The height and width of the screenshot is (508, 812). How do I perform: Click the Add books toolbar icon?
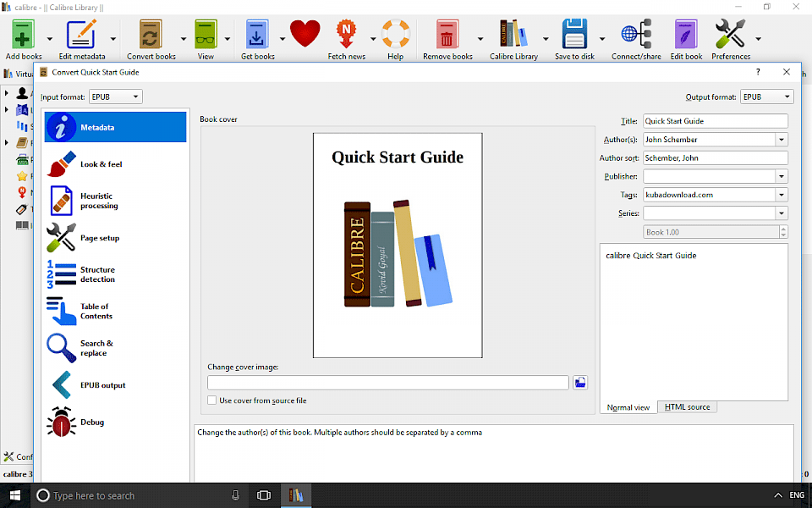23,35
